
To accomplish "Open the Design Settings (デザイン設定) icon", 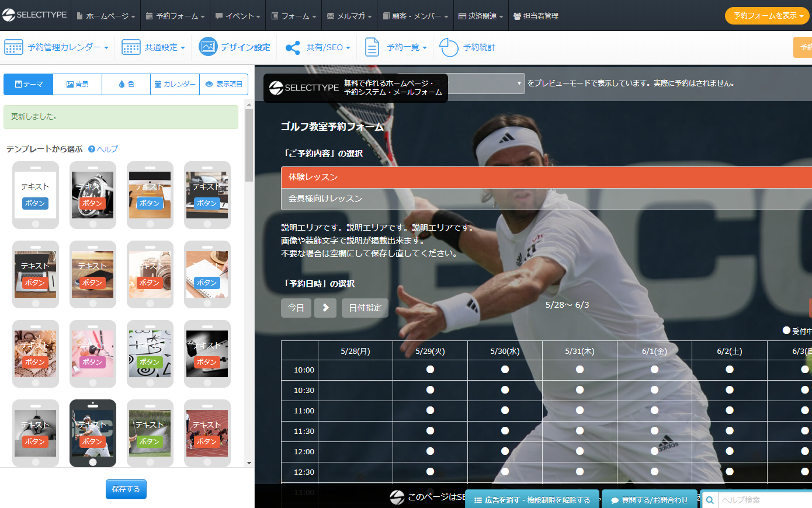I will 208,47.
